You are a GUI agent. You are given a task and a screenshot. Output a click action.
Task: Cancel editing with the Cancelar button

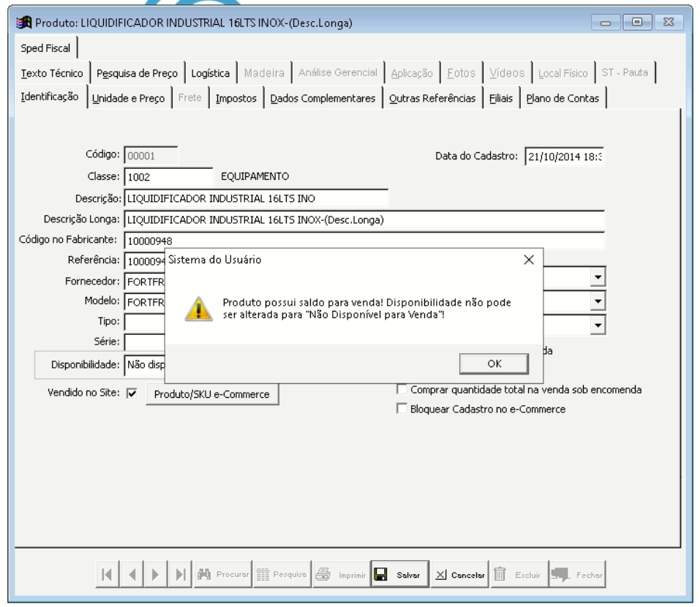460,574
